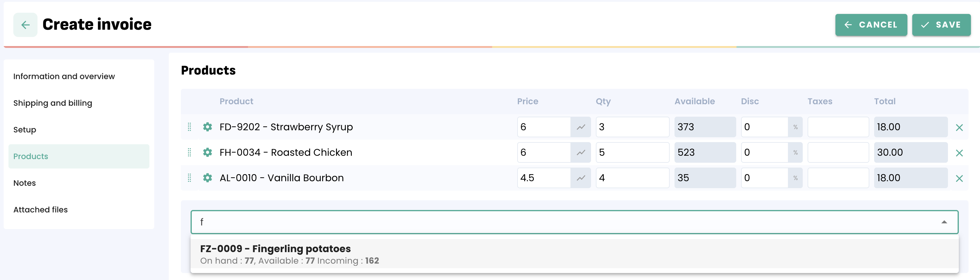Screen dimensions: 980x280
Task: Open settings gear for Strawberry Syrup row
Action: tap(207, 127)
